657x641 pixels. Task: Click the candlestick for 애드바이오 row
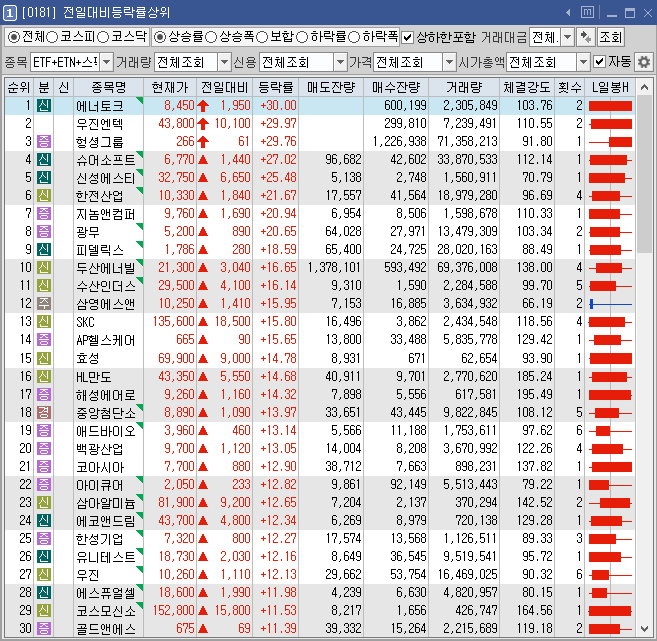pyautogui.click(x=610, y=431)
